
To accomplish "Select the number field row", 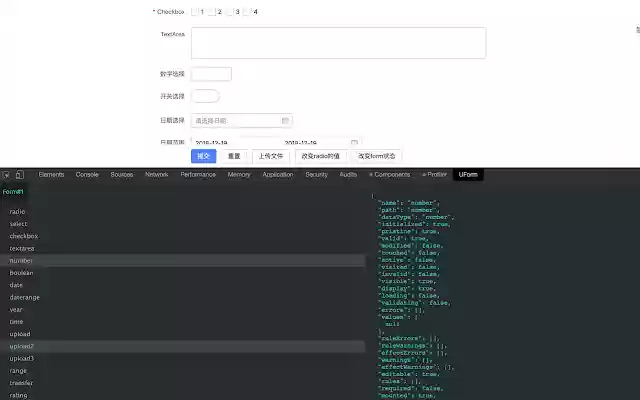I will pyautogui.click(x=182, y=260).
